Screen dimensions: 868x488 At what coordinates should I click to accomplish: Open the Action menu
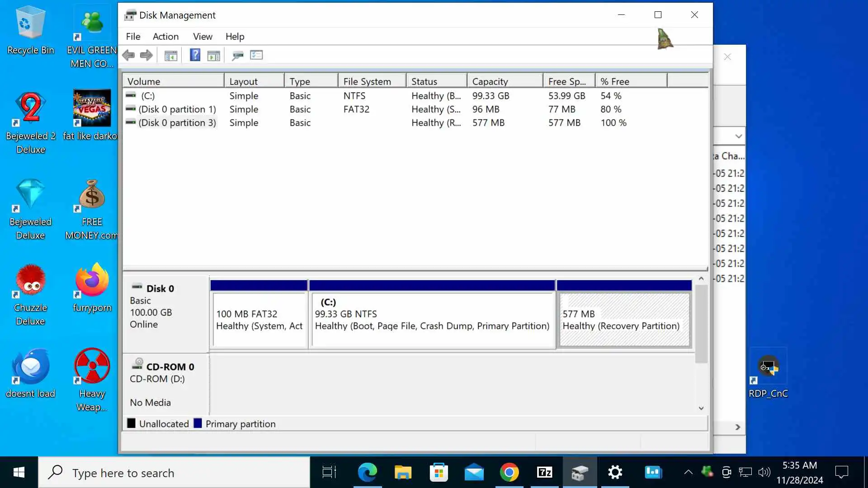pos(165,37)
